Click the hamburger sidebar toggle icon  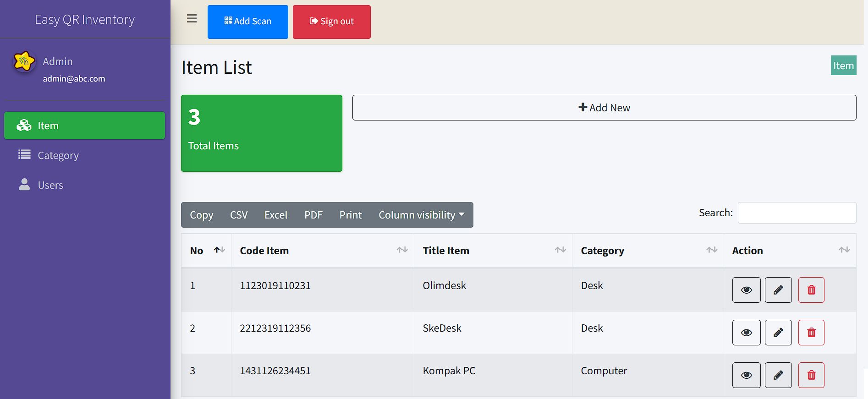click(x=192, y=19)
